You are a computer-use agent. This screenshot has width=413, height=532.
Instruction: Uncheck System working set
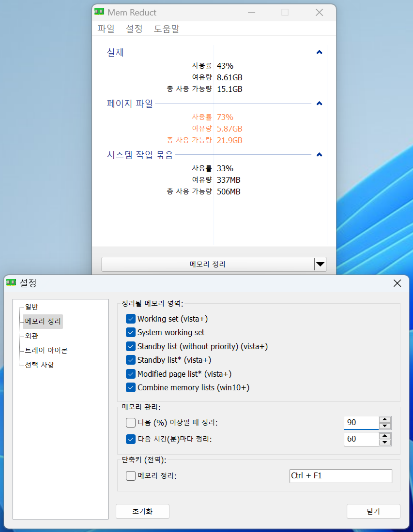(131, 333)
